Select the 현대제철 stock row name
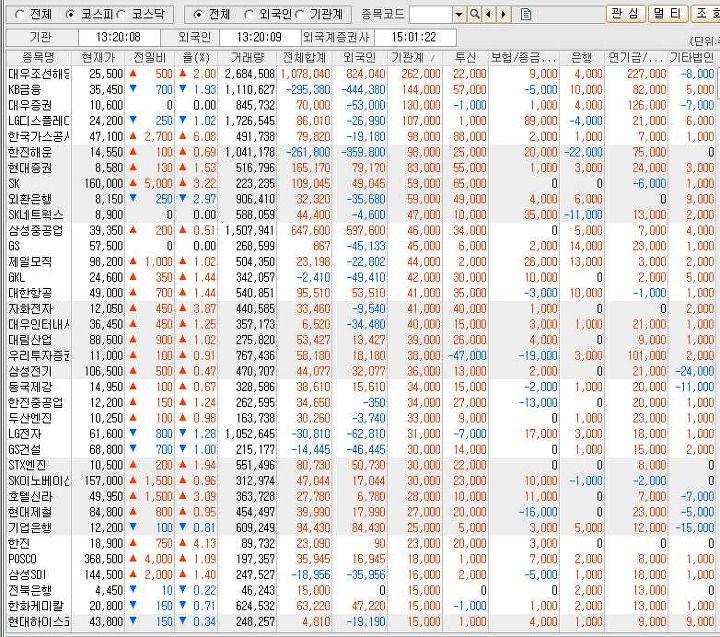The image size is (720, 637). [30, 512]
